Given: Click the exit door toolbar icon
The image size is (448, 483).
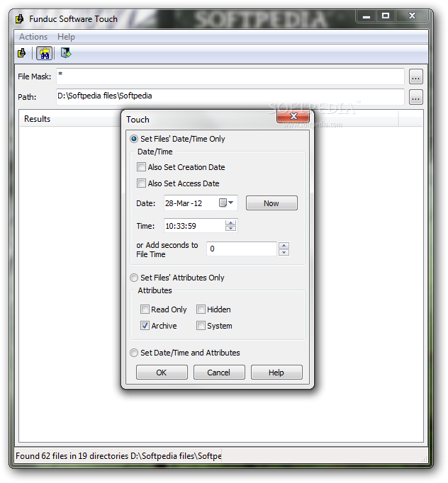Looking at the screenshot, I should (x=66, y=53).
